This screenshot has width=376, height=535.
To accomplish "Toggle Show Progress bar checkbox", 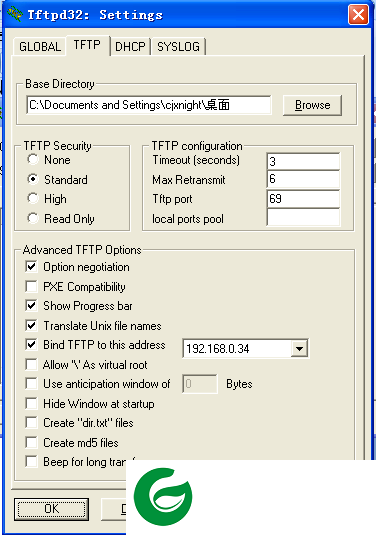I will [x=31, y=305].
